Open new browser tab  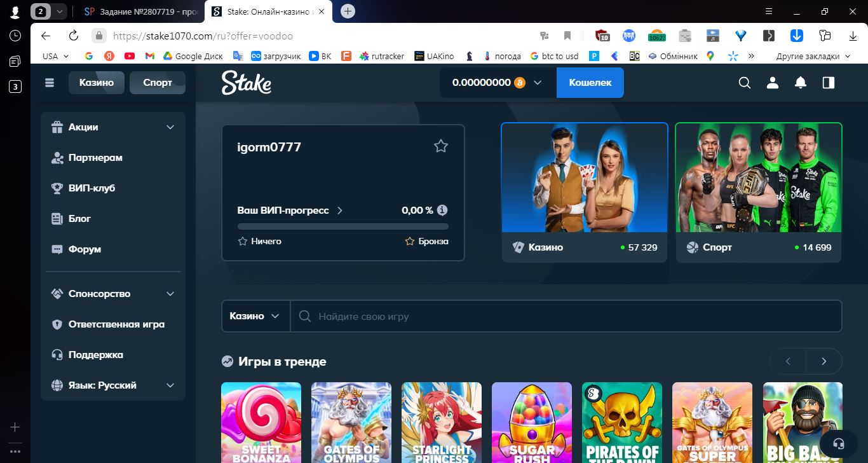348,11
